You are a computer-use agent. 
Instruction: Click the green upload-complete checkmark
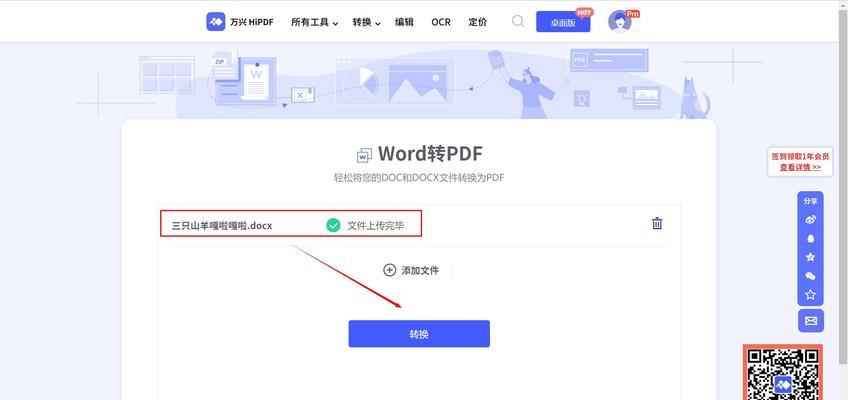point(333,225)
